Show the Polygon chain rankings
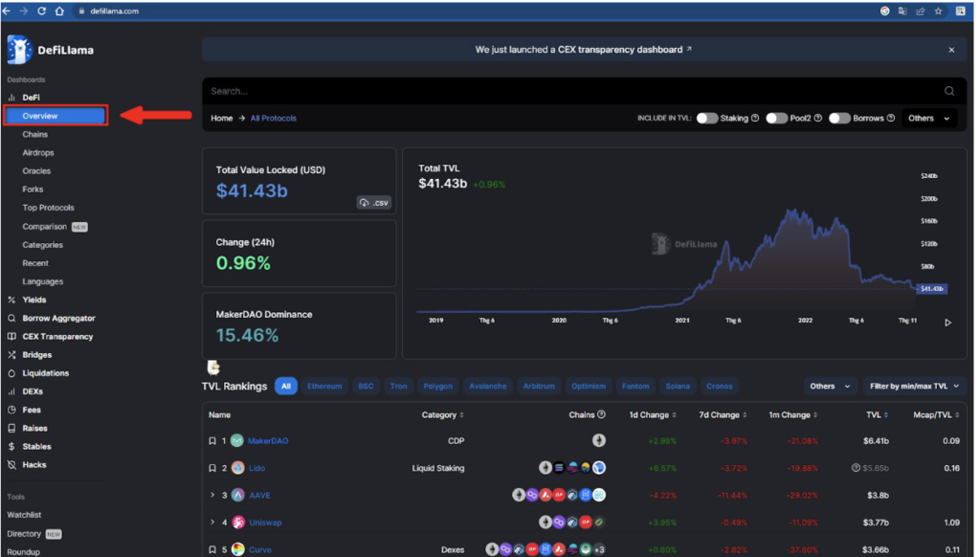The image size is (980, 557). [437, 387]
